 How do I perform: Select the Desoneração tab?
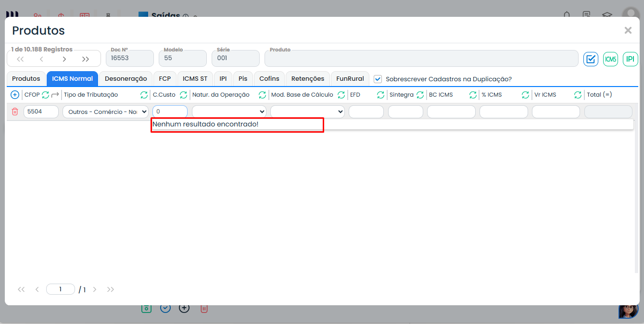[126, 79]
